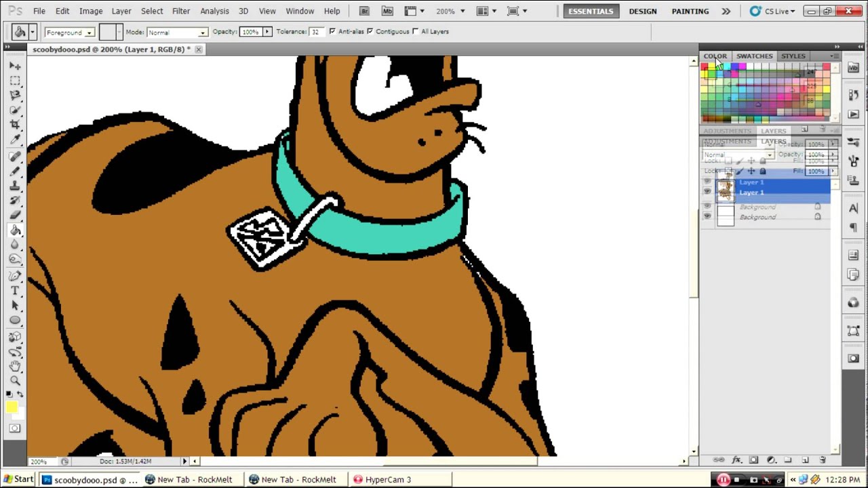Select the Quick Selection tool
The height and width of the screenshot is (488, 868).
click(15, 110)
